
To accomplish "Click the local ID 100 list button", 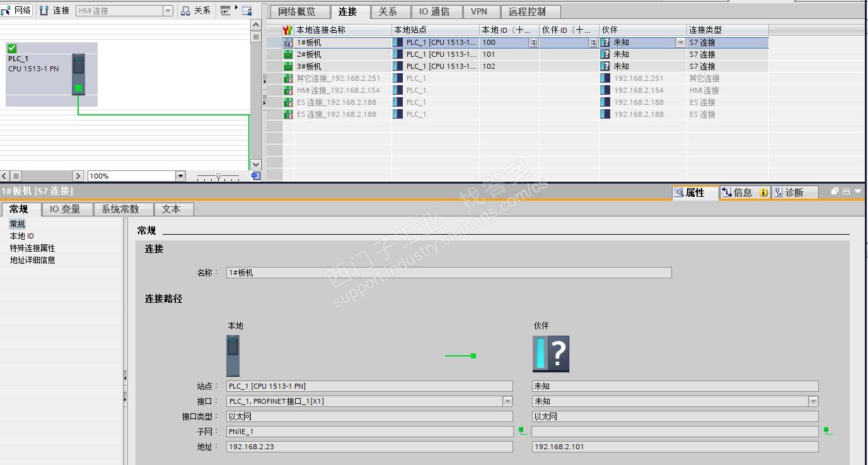I will pyautogui.click(x=533, y=43).
